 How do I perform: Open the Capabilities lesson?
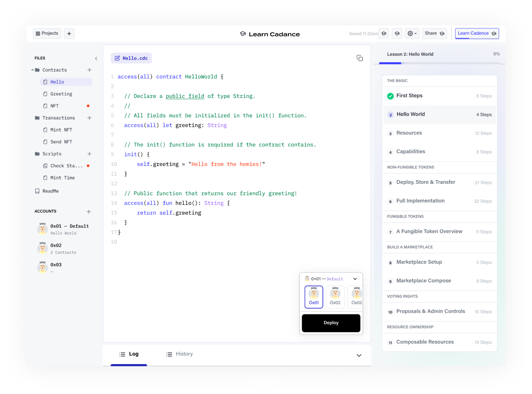440,152
